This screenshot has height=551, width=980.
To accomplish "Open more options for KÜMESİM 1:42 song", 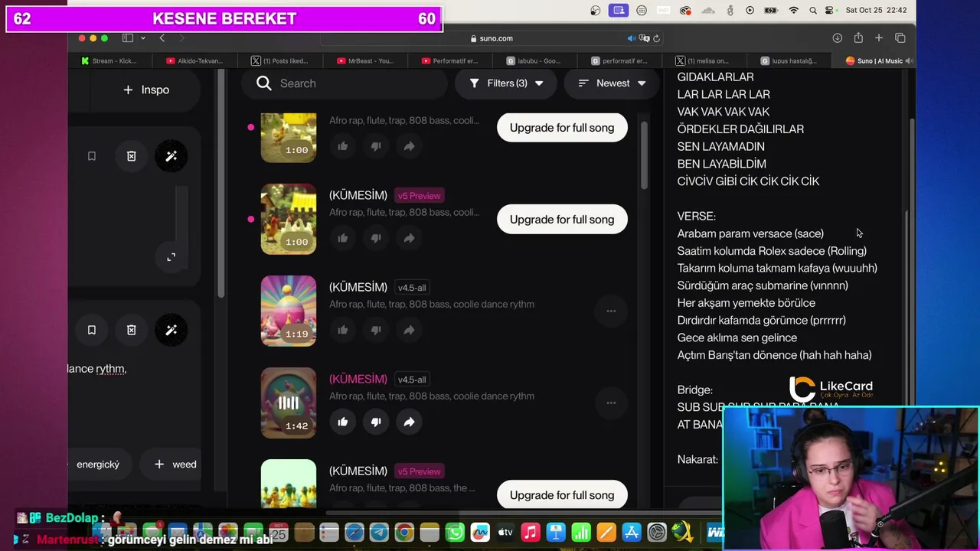I will tap(611, 403).
